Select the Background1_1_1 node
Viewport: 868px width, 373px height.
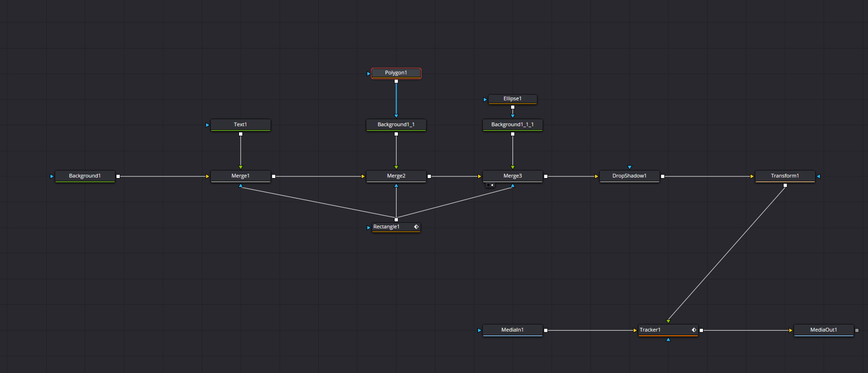513,125
